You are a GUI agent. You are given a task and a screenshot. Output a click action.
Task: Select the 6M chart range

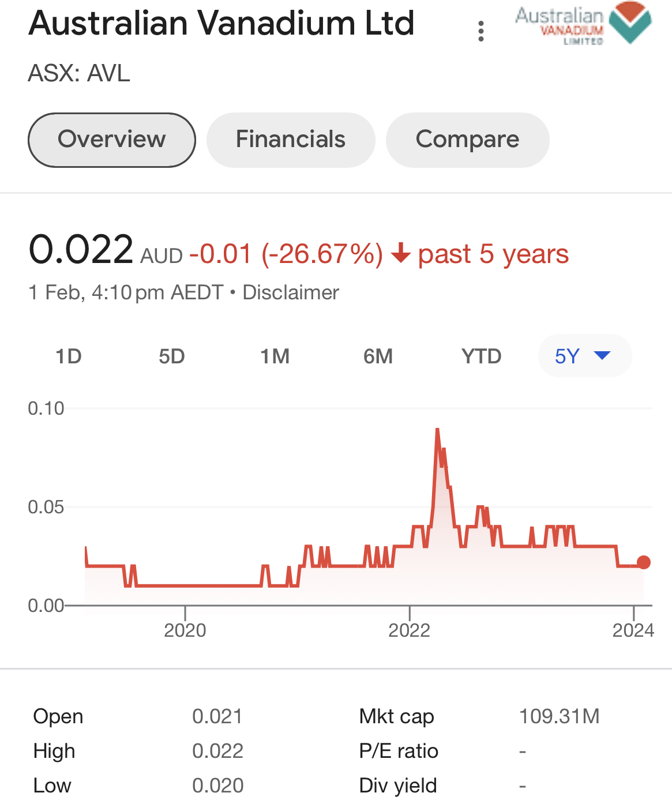click(x=378, y=356)
